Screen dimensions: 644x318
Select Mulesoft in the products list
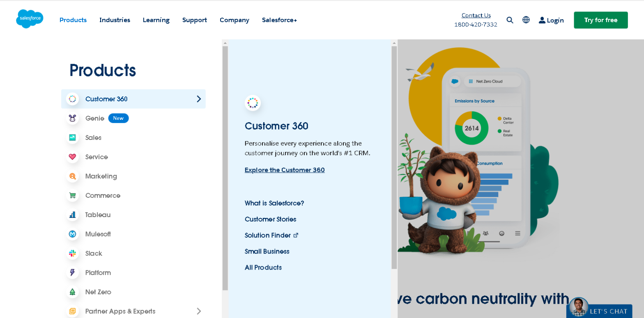98,234
